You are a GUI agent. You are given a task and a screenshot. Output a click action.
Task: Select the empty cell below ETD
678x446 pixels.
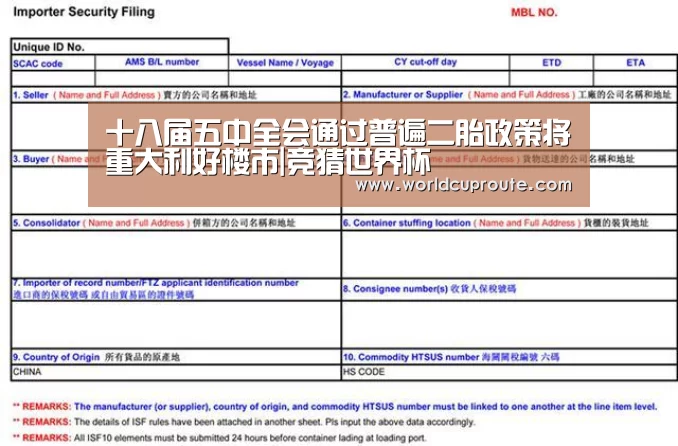[552, 79]
